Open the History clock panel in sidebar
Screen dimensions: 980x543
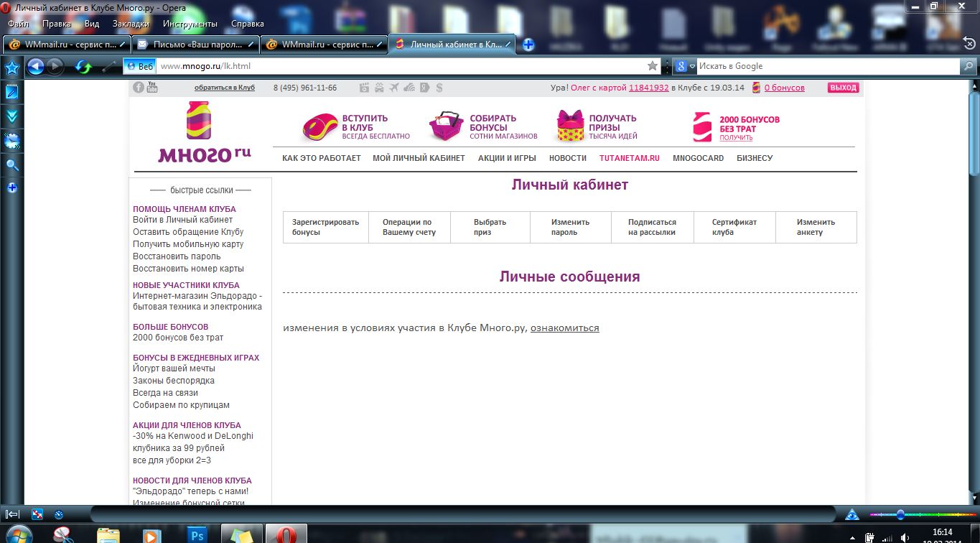12,141
